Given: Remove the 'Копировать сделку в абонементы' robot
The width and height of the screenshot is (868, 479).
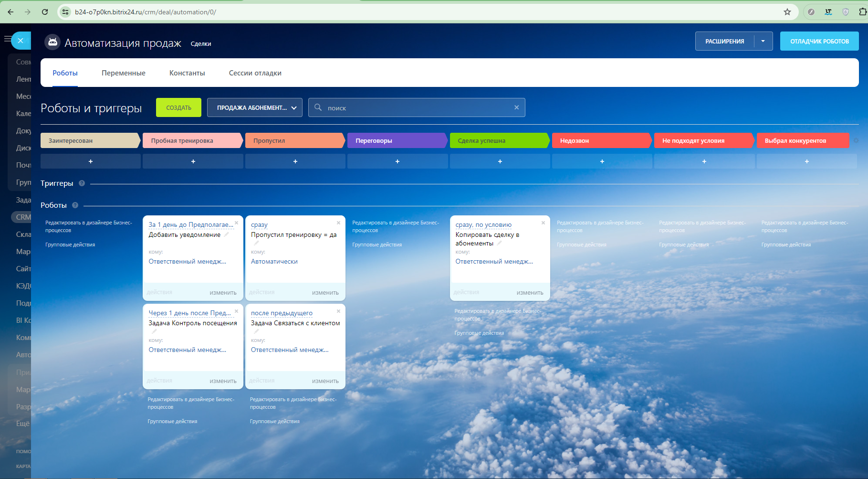Looking at the screenshot, I should coord(543,223).
